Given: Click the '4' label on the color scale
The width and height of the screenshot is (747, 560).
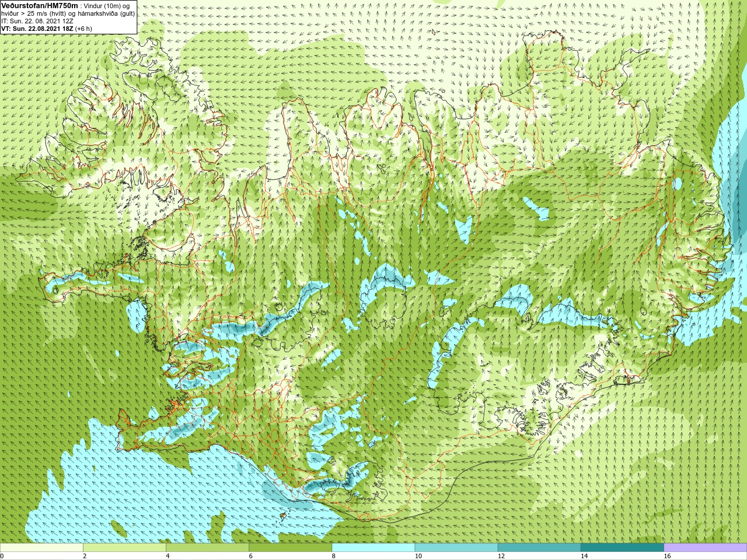Looking at the screenshot, I should (167, 556).
